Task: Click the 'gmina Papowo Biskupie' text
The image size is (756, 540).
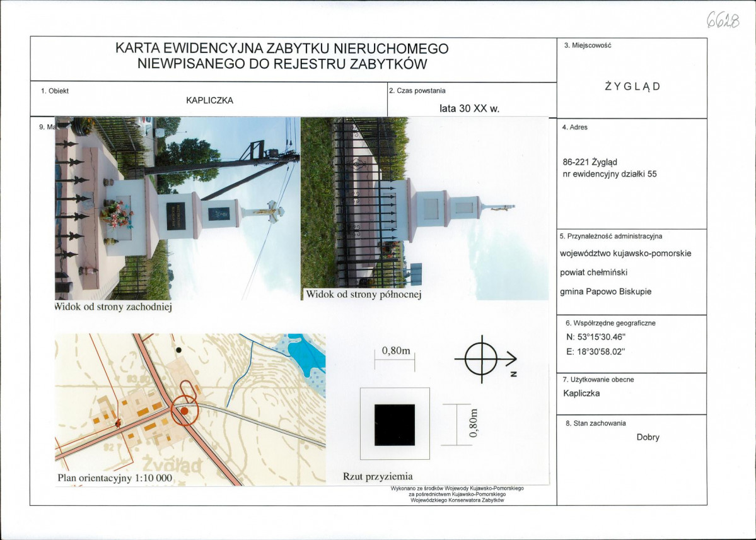Action: click(x=605, y=291)
